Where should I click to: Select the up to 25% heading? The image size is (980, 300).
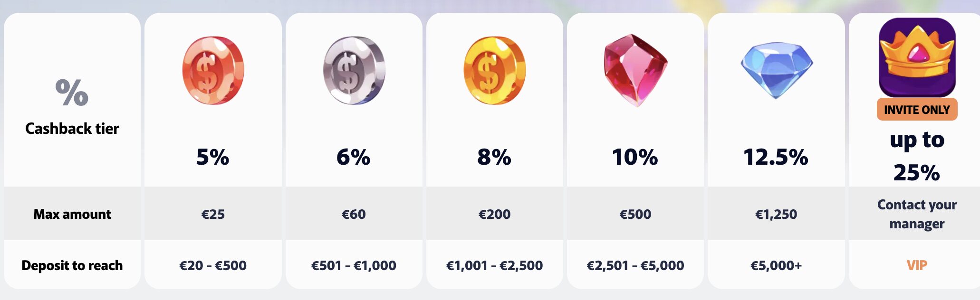pos(917,156)
